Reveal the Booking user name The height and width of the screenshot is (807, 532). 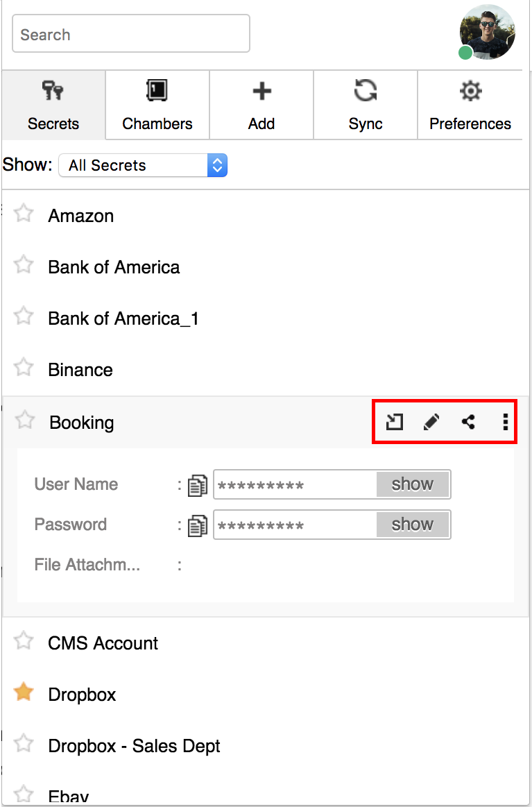coord(412,484)
